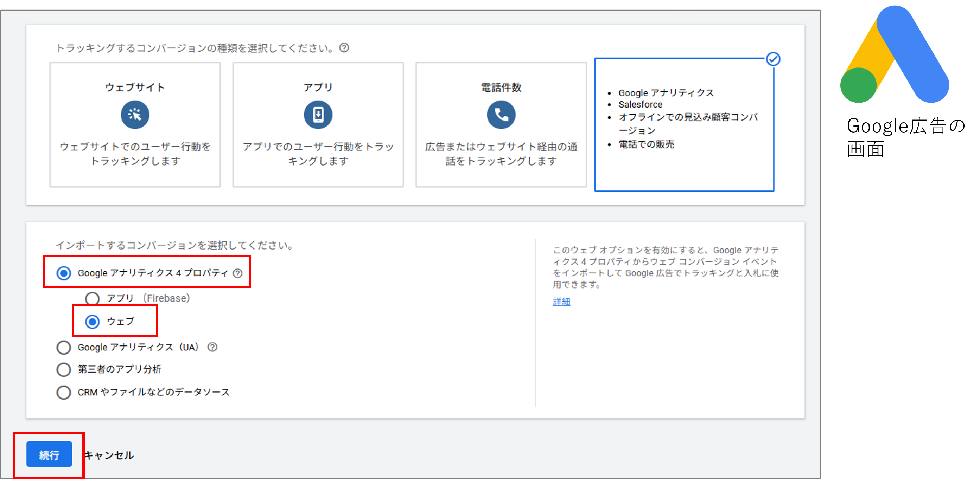This screenshot has height=479, width=980.
Task: Click the blue checkmark on import card
Action: coord(773,59)
